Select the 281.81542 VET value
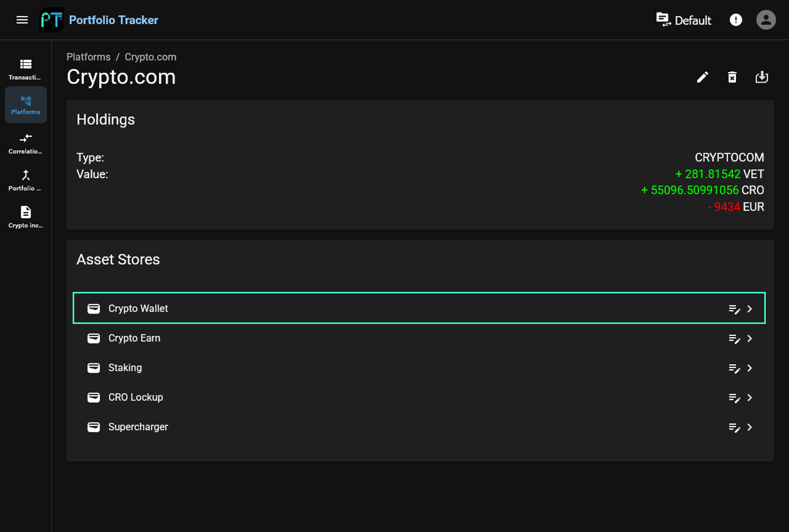Screen dimensions: 789x532 point(719,174)
